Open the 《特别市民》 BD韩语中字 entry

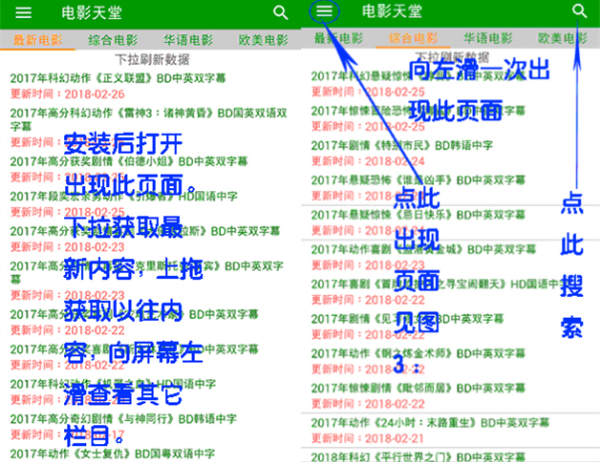pyautogui.click(x=402, y=146)
